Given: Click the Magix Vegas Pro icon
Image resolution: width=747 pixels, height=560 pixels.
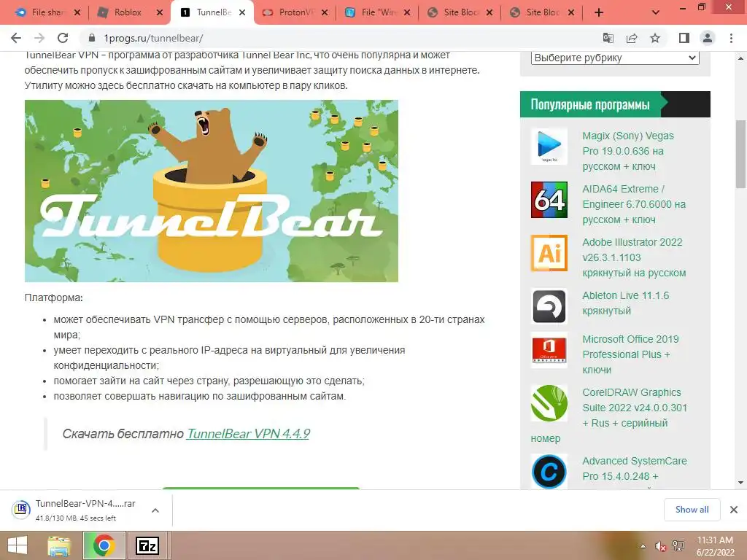Looking at the screenshot, I should click(549, 146).
